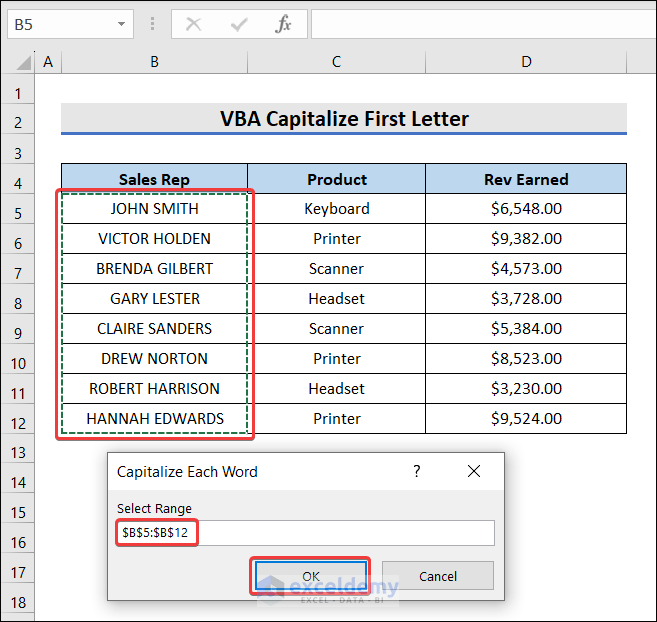This screenshot has width=657, height=622.
Task: Click the $9,524.00 revenue cell
Action: pyautogui.click(x=526, y=419)
